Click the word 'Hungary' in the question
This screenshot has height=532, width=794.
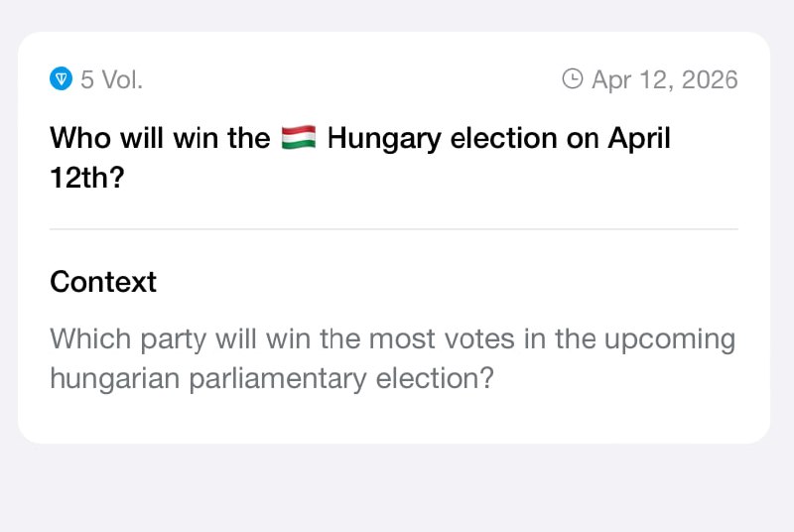click(385, 138)
